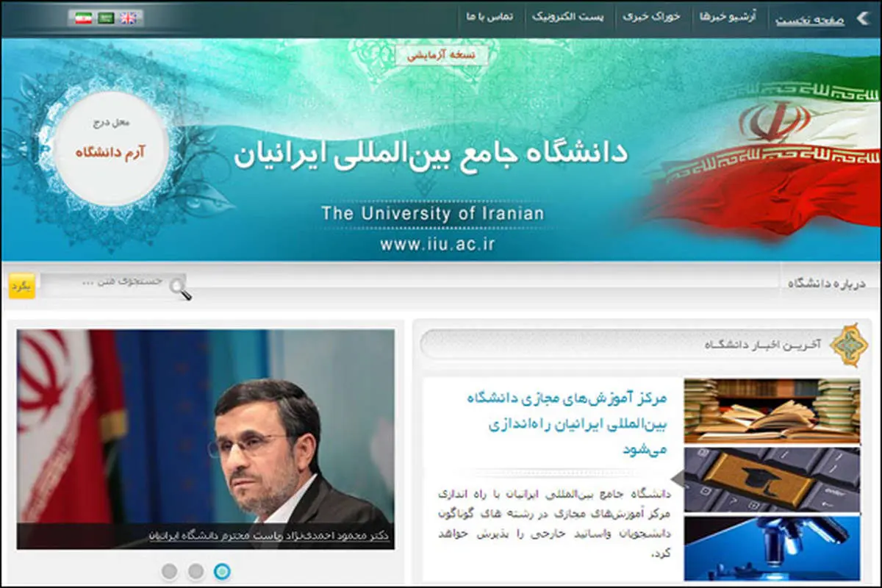This screenshot has width=882, height=588.
Task: Open the www.iiu.ac.ir banner link
Action: coord(437,244)
